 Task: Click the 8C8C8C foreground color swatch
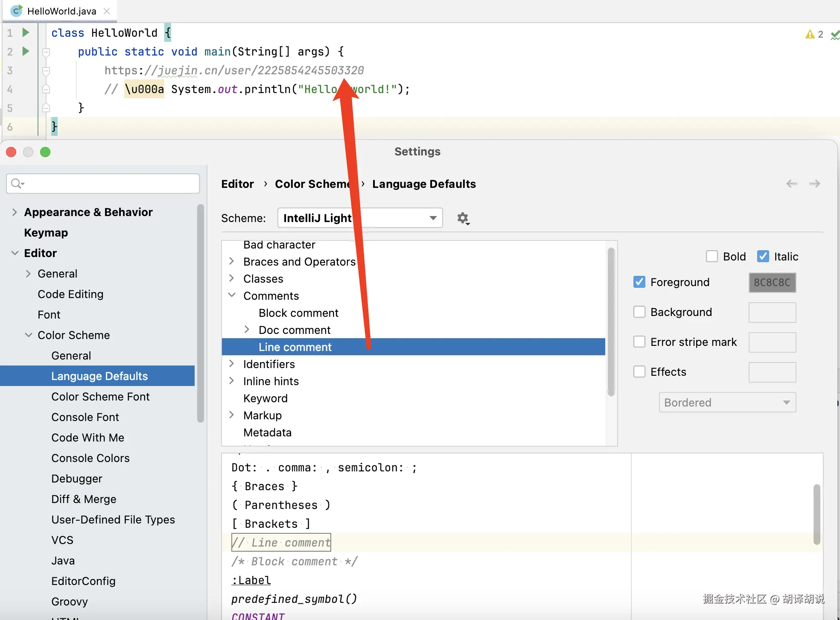click(x=772, y=282)
